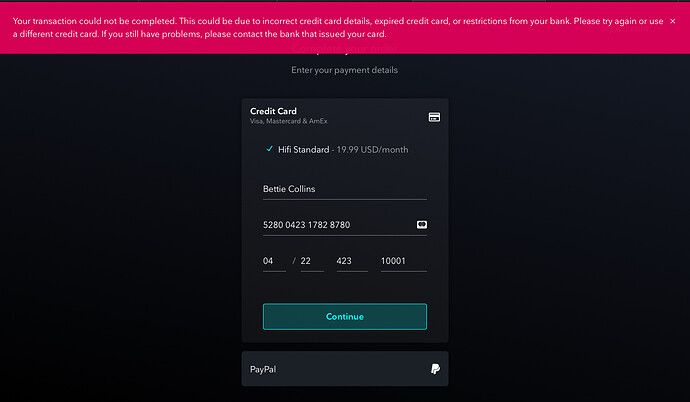Click the slash between expiry month and year
This screenshot has height=402, width=690.
point(294,261)
